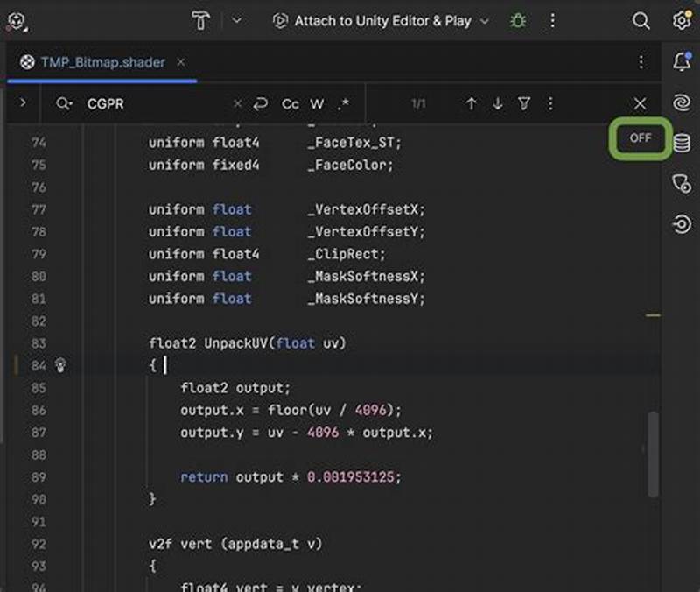
Task: Toggle match case in the search bar
Action: (x=290, y=103)
